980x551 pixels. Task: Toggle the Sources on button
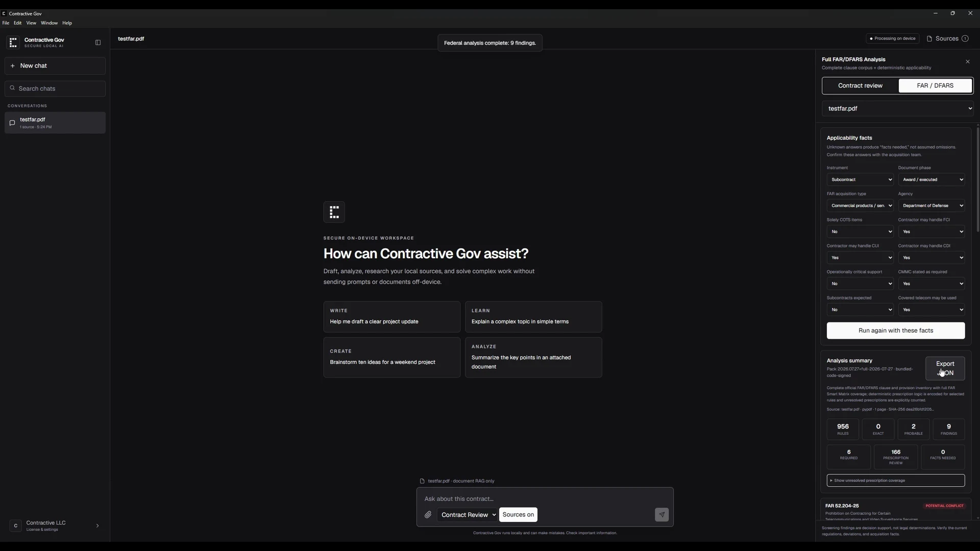[x=518, y=515]
